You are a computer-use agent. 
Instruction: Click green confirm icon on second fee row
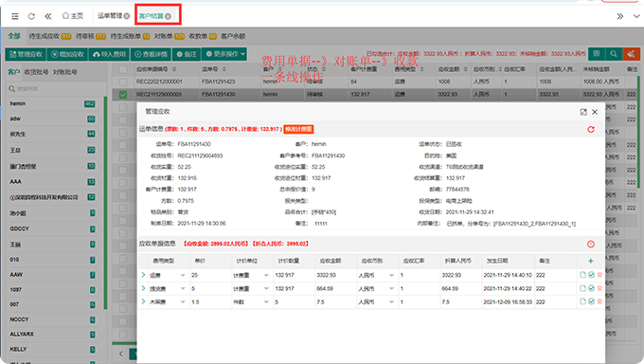coord(591,288)
